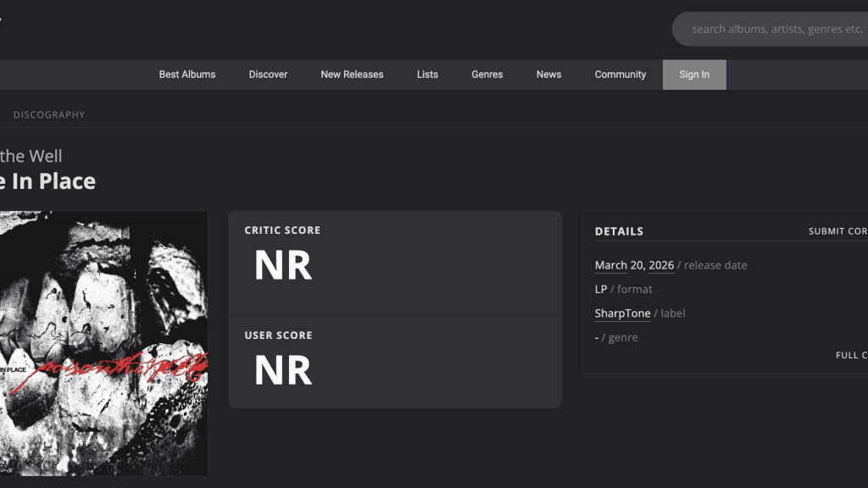868x488 pixels.
Task: Open the LP format link
Action: coord(601,289)
